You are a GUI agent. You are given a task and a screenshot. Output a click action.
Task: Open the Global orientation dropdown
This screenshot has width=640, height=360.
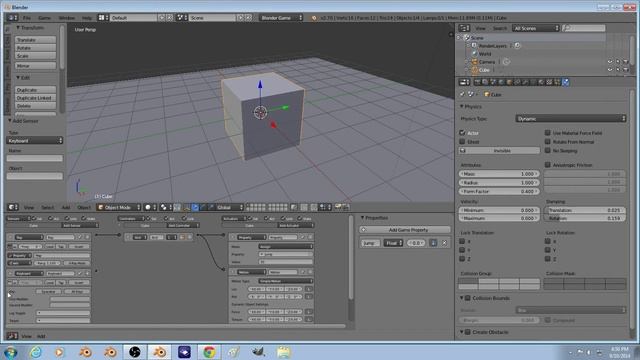(x=230, y=207)
